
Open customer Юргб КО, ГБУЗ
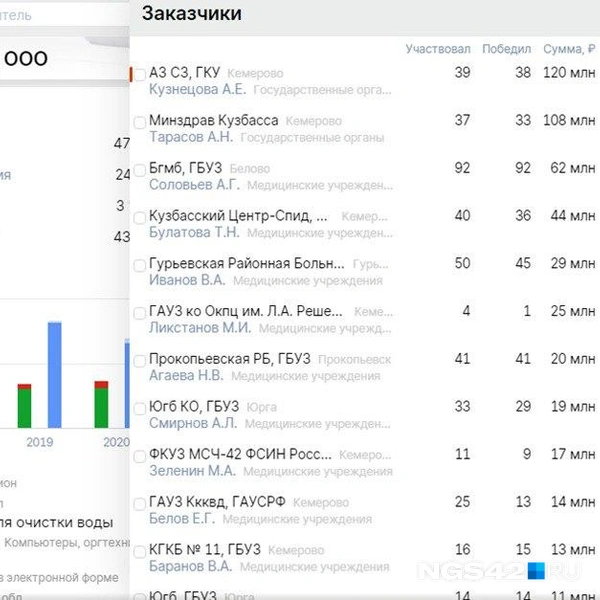tap(194, 406)
